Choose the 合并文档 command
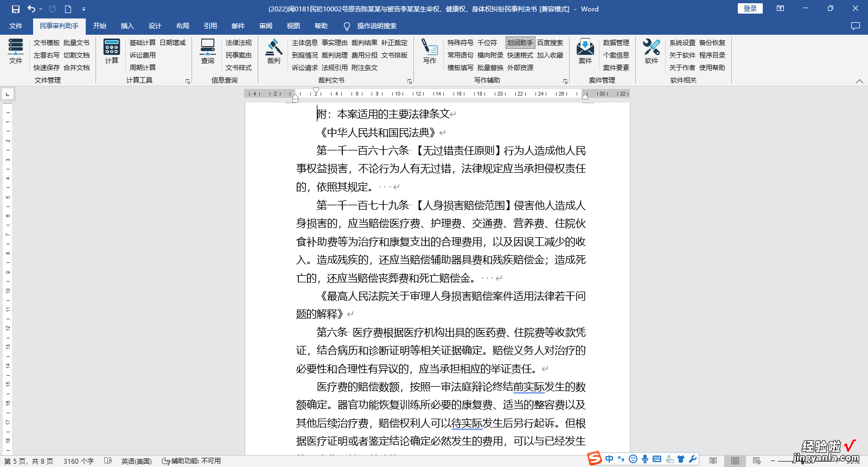868x467 pixels. point(76,67)
